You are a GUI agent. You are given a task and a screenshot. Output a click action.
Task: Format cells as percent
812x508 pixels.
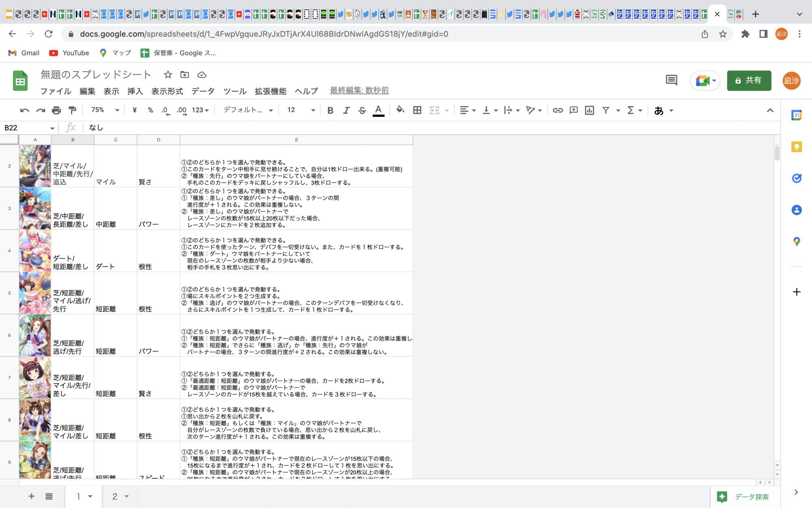tap(150, 110)
